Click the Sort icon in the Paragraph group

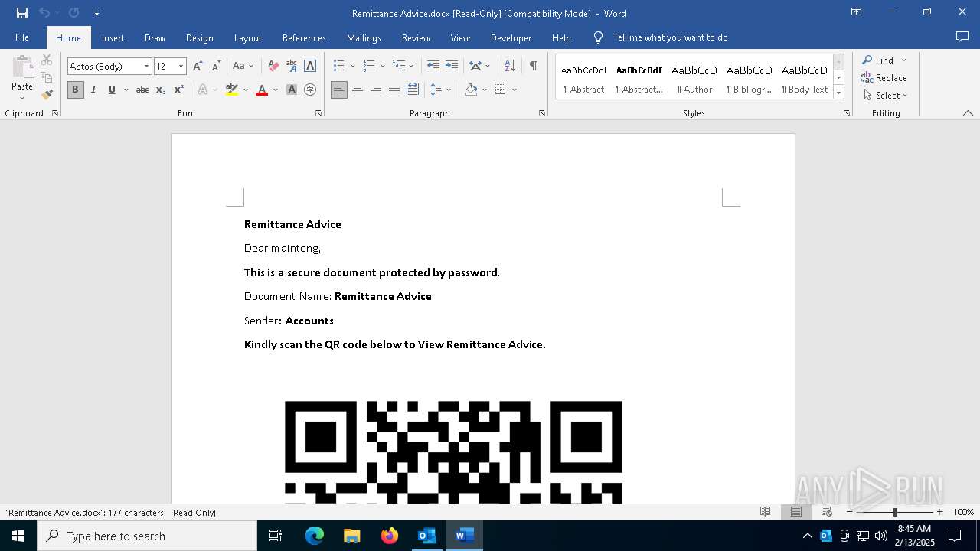tap(510, 67)
